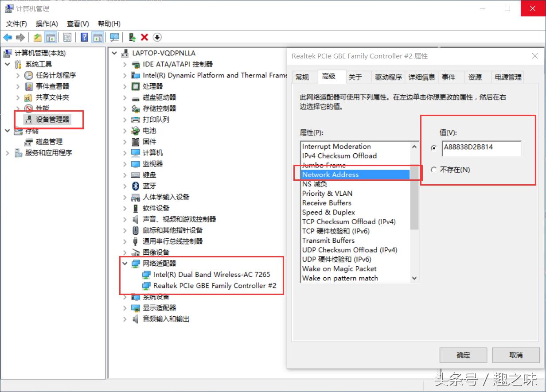Screen dimensions: 546x392
Task: Click the Up one level folder icon
Action: [x=38, y=38]
